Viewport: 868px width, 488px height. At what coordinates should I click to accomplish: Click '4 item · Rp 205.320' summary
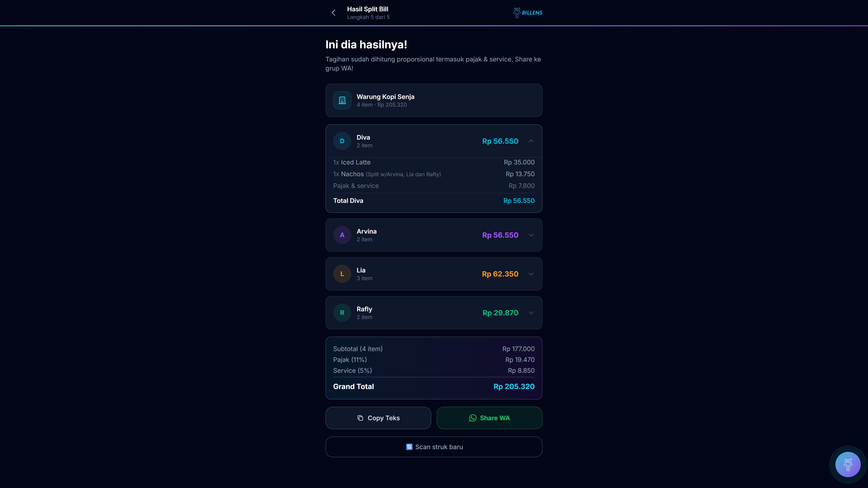[x=382, y=105]
